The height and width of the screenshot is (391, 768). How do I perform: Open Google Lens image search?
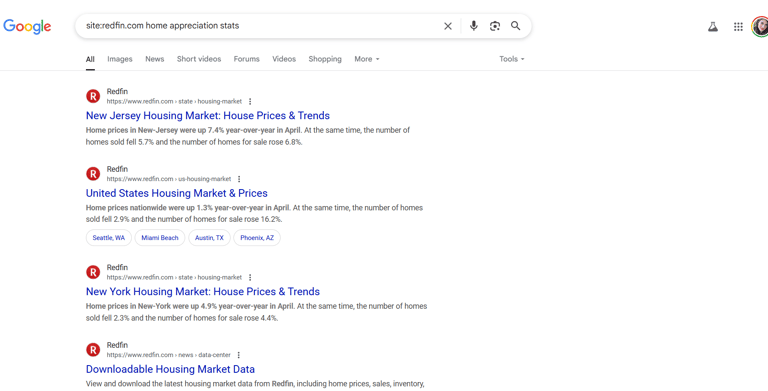[x=495, y=26]
